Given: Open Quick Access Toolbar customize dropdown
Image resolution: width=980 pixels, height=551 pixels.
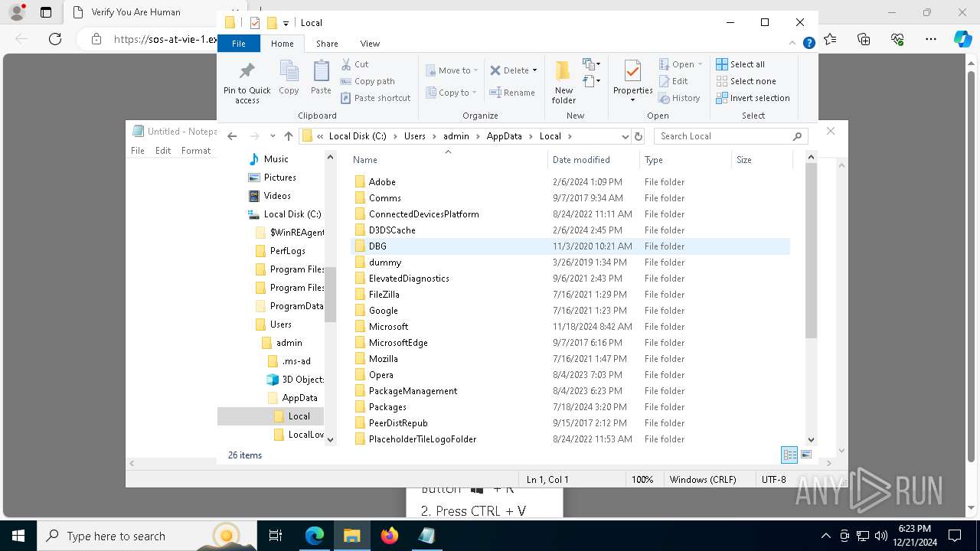Looking at the screenshot, I should (286, 23).
